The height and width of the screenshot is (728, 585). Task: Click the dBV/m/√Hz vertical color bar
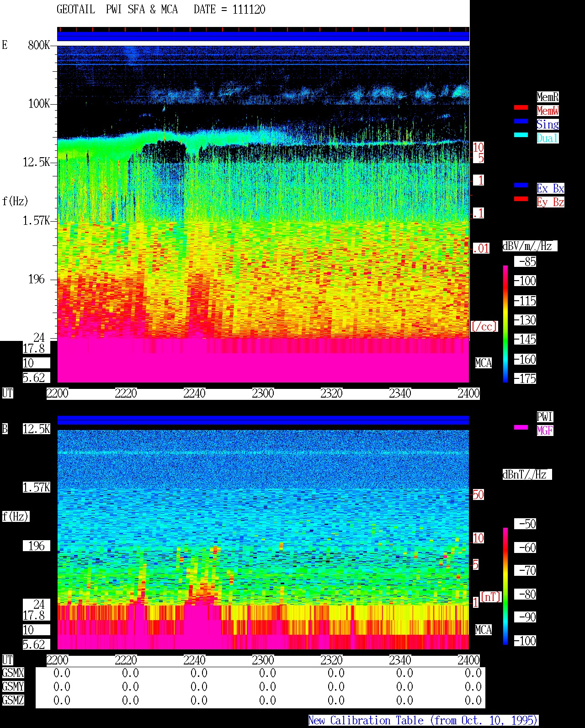[505, 324]
